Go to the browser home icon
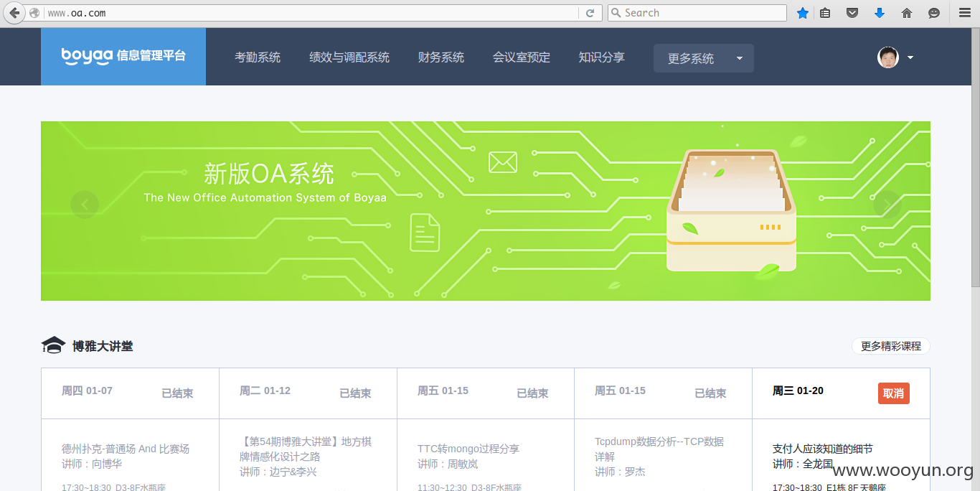Screen dimensions: 980x491 907,13
